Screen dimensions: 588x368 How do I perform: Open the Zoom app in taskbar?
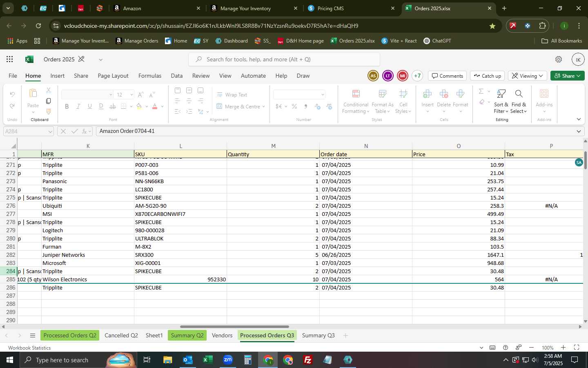228,360
